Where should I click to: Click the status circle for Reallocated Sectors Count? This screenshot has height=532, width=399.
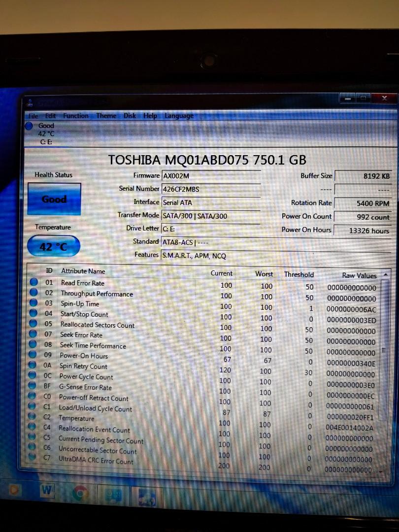tap(33, 323)
